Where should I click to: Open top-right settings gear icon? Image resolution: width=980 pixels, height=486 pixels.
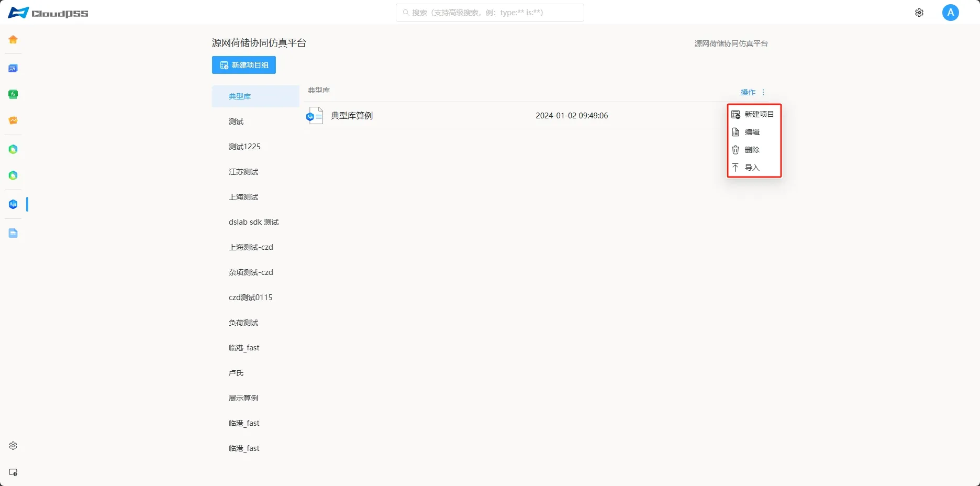coord(919,13)
